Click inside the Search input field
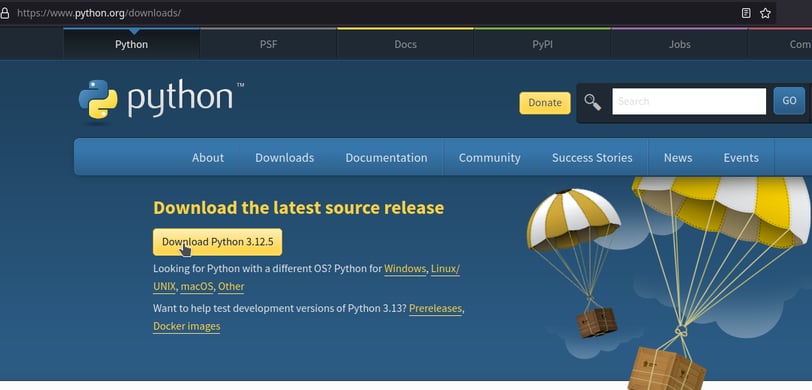812x390 pixels. pyautogui.click(x=689, y=102)
